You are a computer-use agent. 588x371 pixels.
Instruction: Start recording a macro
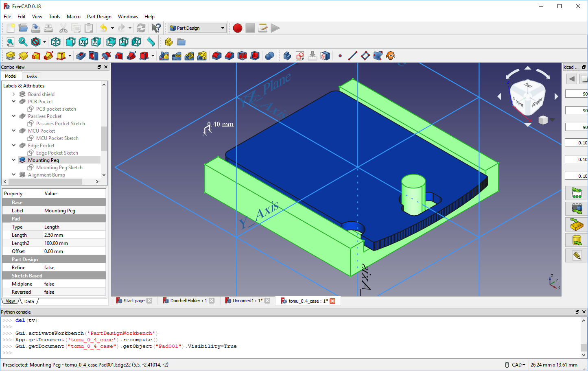[x=237, y=28]
